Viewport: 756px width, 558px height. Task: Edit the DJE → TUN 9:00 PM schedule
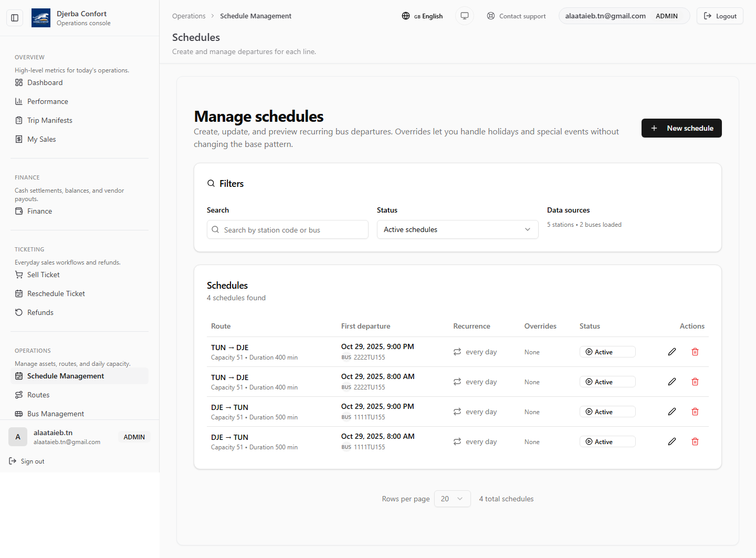tap(671, 412)
